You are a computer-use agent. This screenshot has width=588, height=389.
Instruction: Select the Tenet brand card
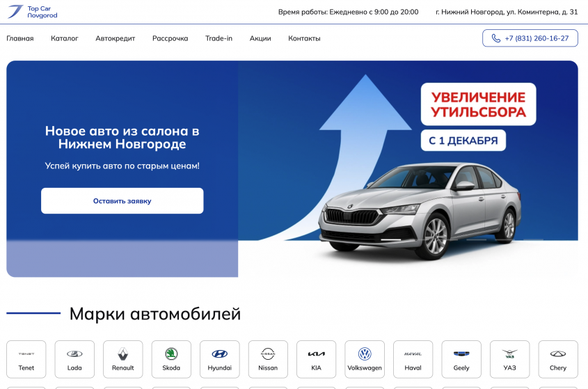click(26, 359)
